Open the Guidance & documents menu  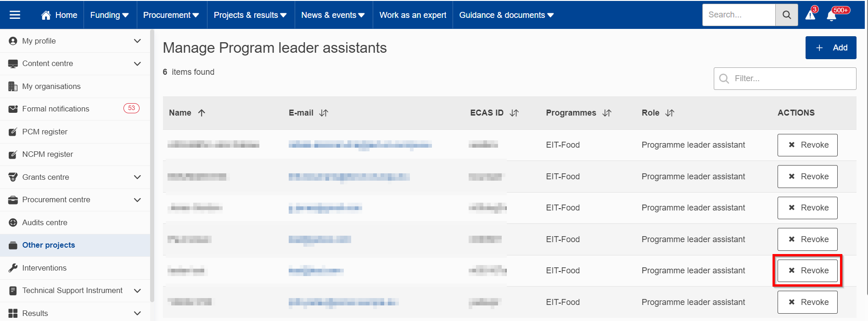click(x=506, y=15)
